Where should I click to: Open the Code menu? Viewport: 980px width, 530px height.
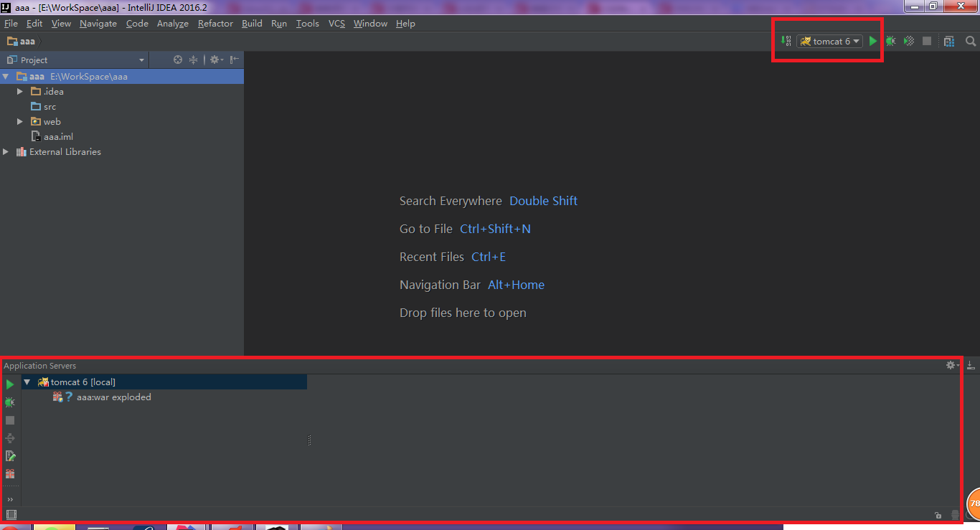click(x=137, y=23)
